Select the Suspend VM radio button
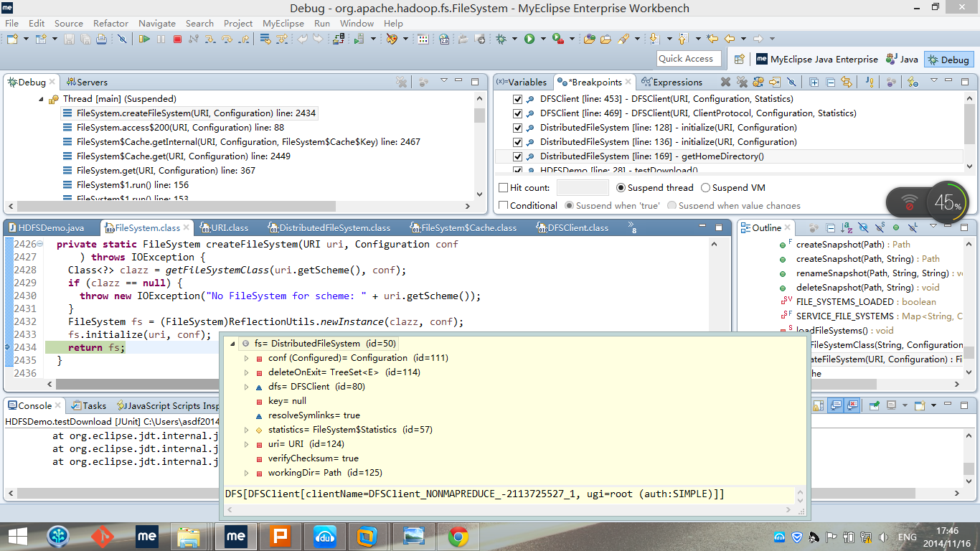 (x=705, y=188)
